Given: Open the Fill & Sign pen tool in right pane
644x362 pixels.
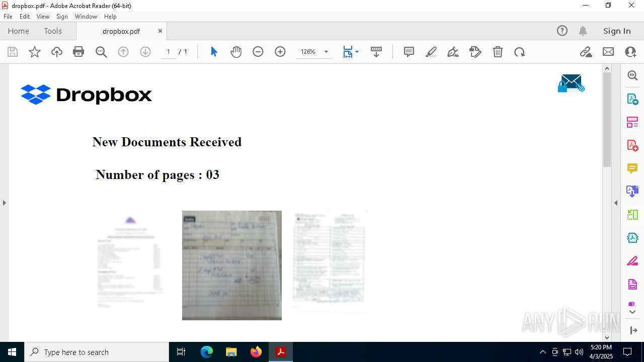Looking at the screenshot, I should click(632, 261).
